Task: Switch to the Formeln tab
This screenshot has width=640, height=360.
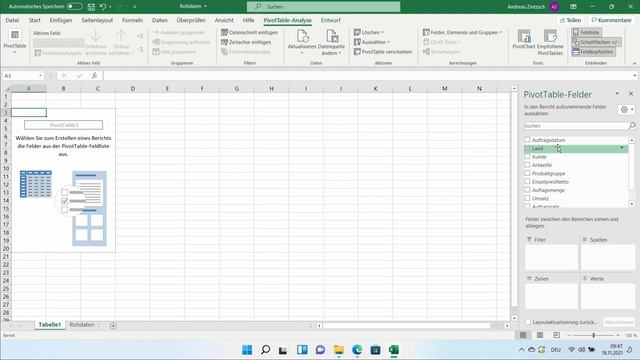Action: click(132, 20)
